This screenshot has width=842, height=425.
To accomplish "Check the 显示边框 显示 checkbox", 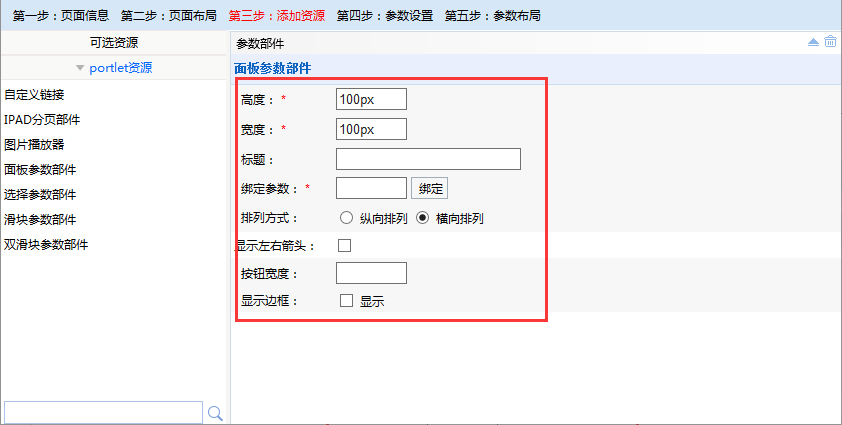I will coord(346,300).
